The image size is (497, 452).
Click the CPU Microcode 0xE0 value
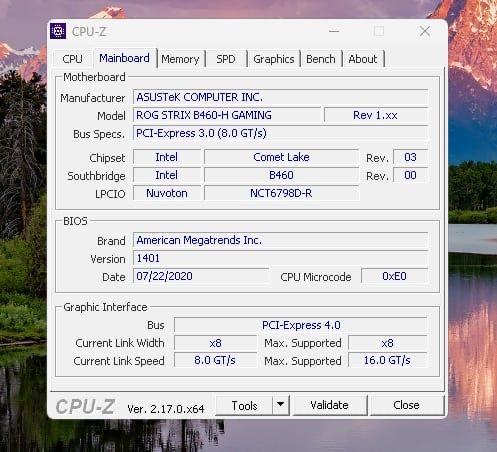click(x=394, y=276)
